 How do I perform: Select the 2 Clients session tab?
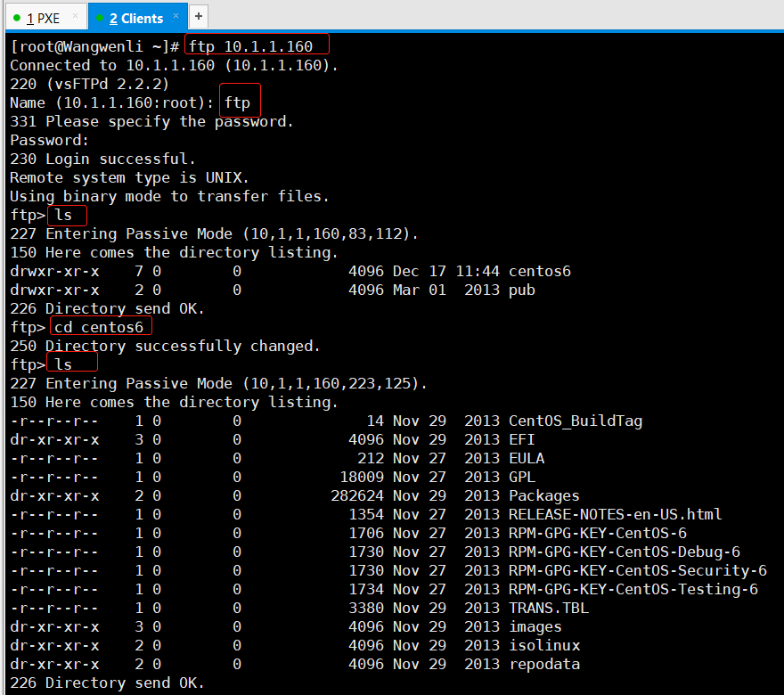(136, 18)
